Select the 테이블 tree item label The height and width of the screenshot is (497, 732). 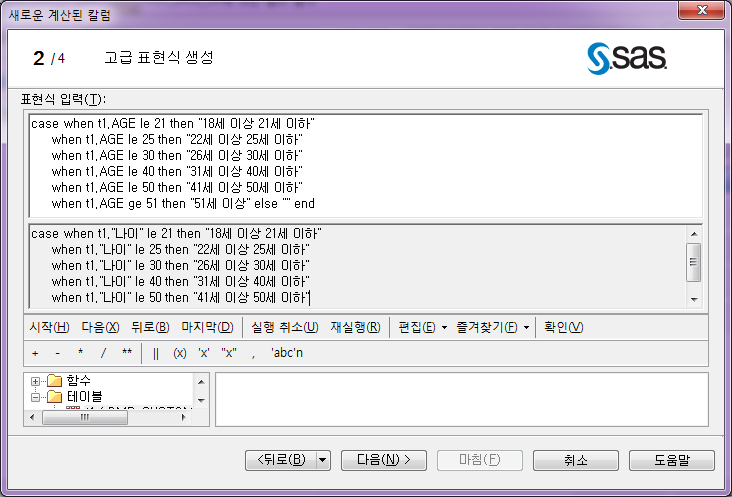pos(84,397)
